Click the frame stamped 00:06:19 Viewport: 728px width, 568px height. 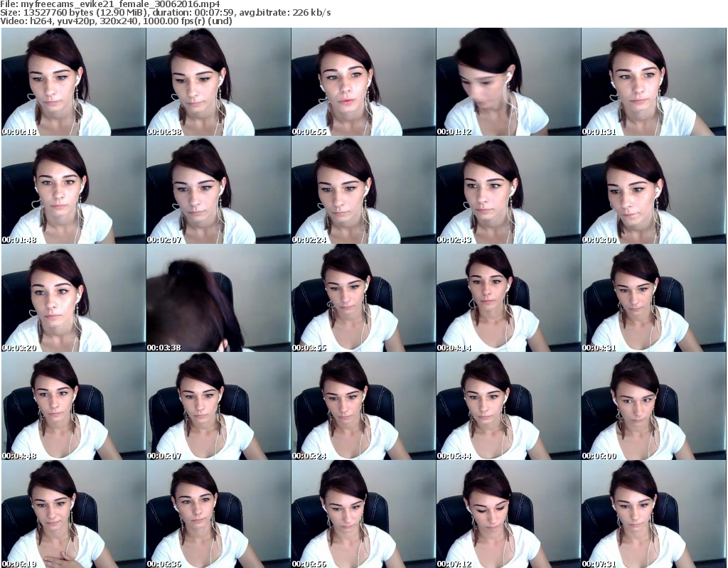73,514
